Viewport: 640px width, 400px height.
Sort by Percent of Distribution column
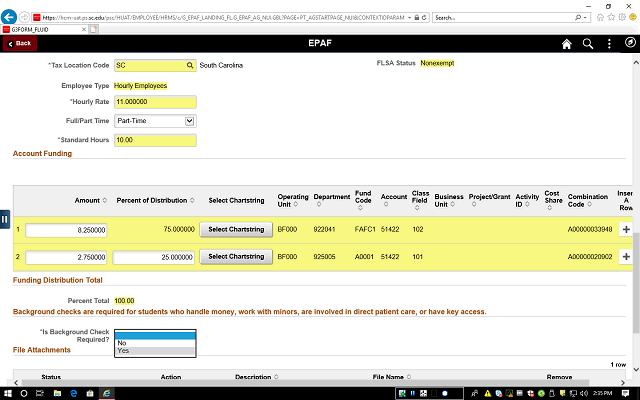click(156, 200)
